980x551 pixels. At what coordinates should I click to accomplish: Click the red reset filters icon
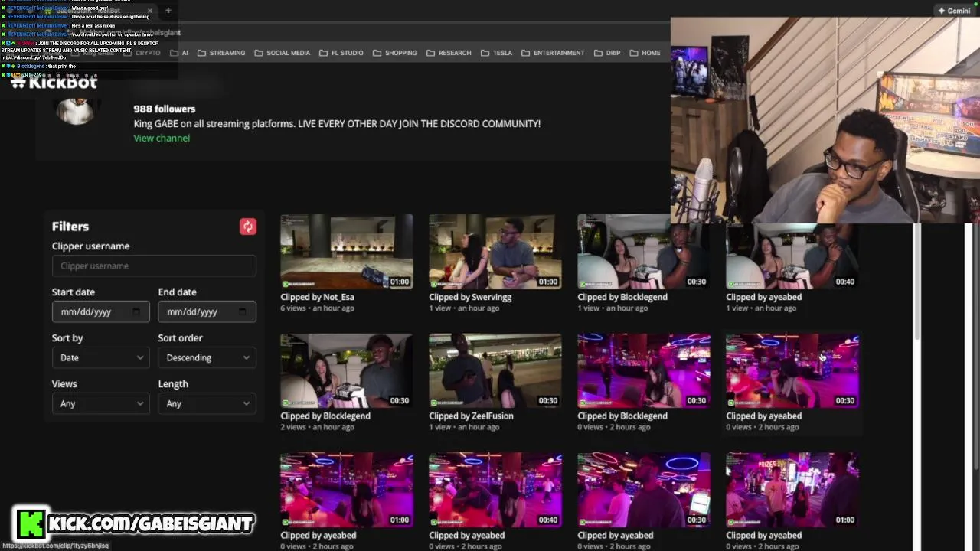tap(247, 227)
